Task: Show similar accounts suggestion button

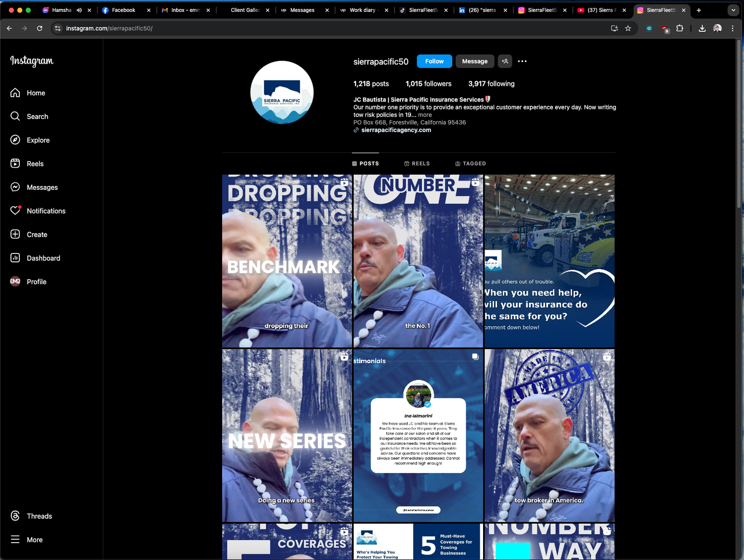Action: coord(505,61)
